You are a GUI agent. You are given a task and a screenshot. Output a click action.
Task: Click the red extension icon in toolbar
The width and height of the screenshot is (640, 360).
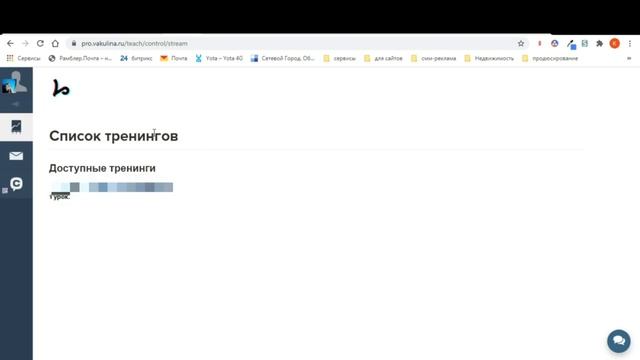click(540, 43)
